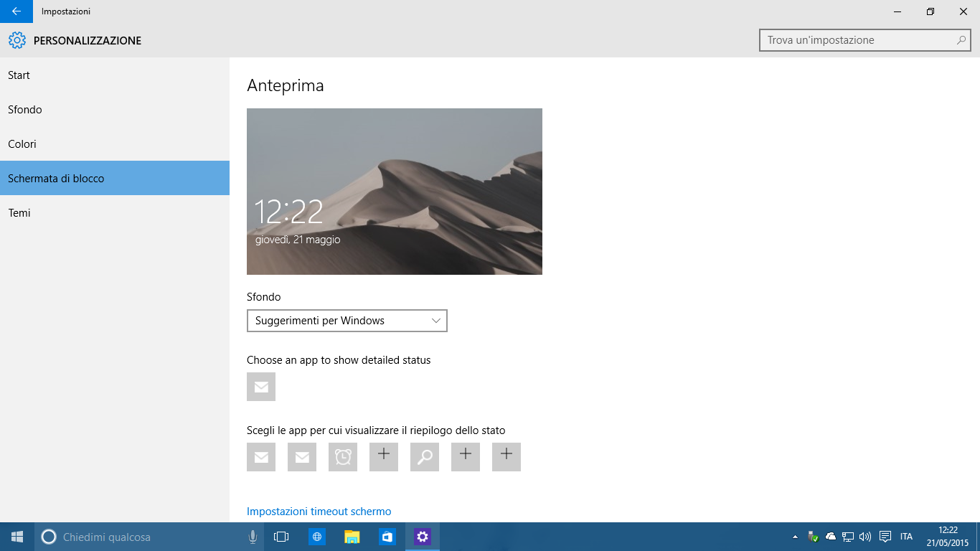This screenshot has height=551, width=980.
Task: Click the alarm clock app slot
Action: (x=343, y=457)
